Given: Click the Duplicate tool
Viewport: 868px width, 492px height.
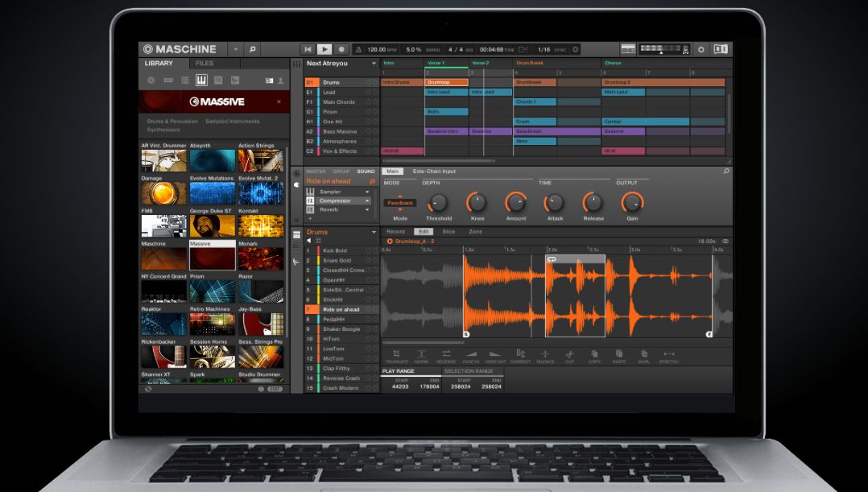Looking at the screenshot, I should pos(644,357).
